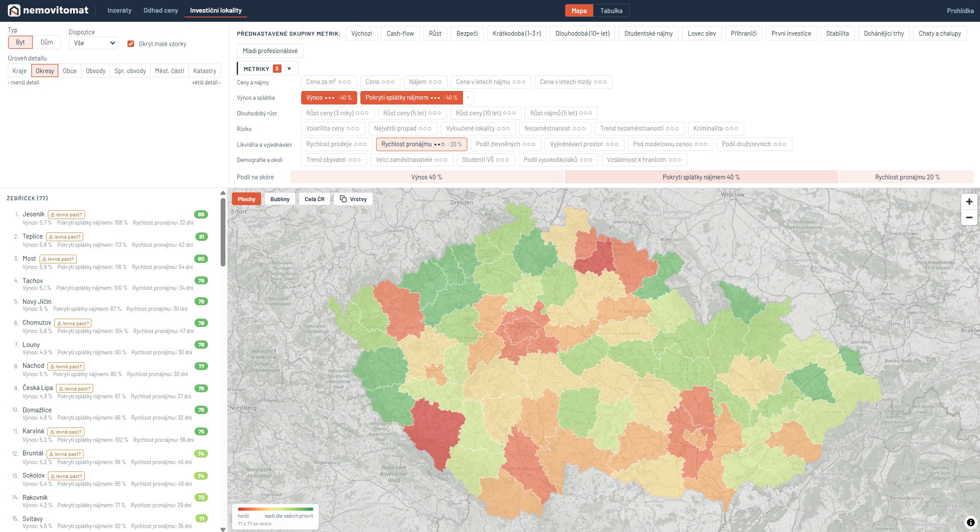Select Rakovník in the ranking list
The height and width of the screenshot is (532, 980).
coord(108,501)
